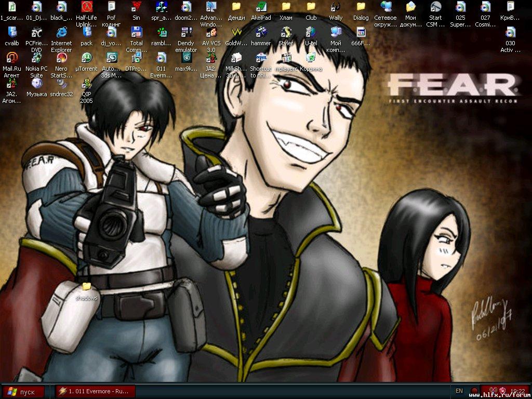The image size is (532, 399).
Task: Launch Nokia PC Suite shortcut
Action: tap(37, 57)
